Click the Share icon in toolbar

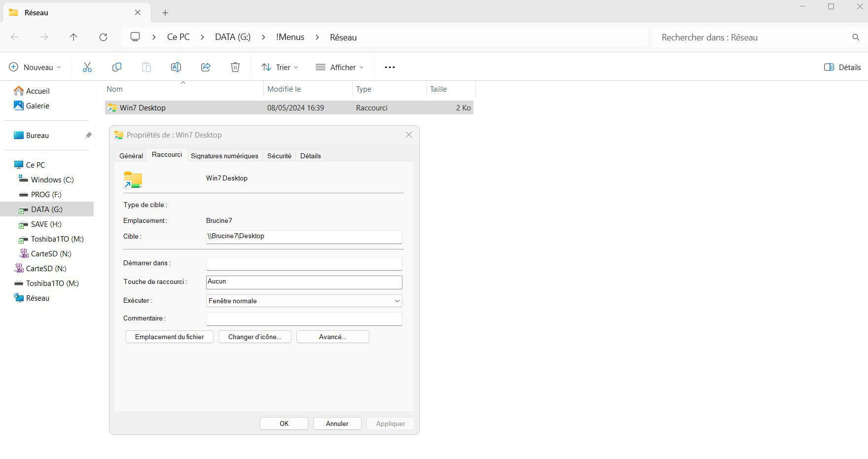click(206, 67)
